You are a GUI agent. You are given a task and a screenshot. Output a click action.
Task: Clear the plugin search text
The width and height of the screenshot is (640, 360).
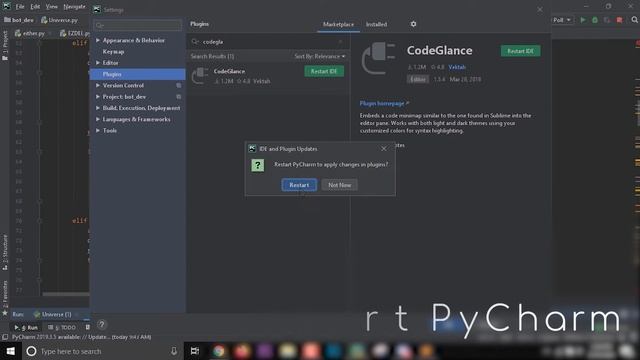click(x=340, y=42)
